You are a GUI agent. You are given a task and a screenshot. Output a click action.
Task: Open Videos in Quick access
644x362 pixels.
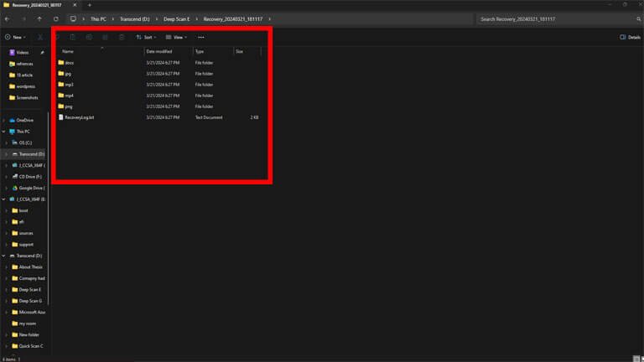(23, 53)
